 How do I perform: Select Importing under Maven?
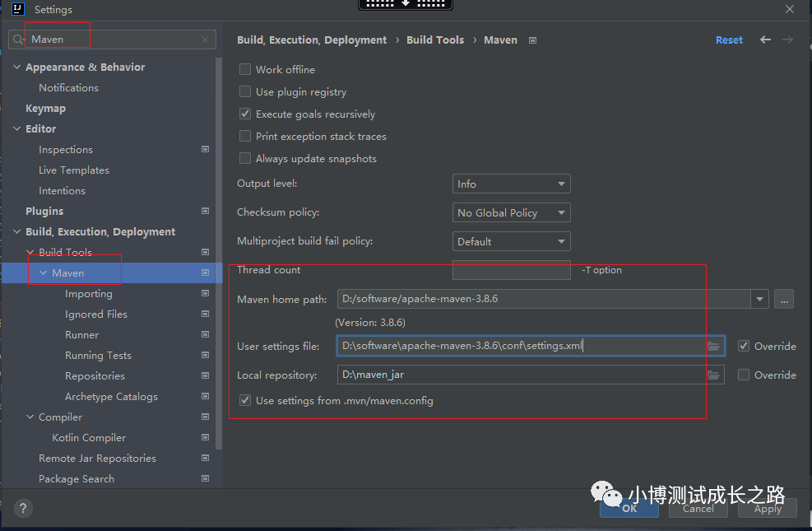pyautogui.click(x=89, y=294)
